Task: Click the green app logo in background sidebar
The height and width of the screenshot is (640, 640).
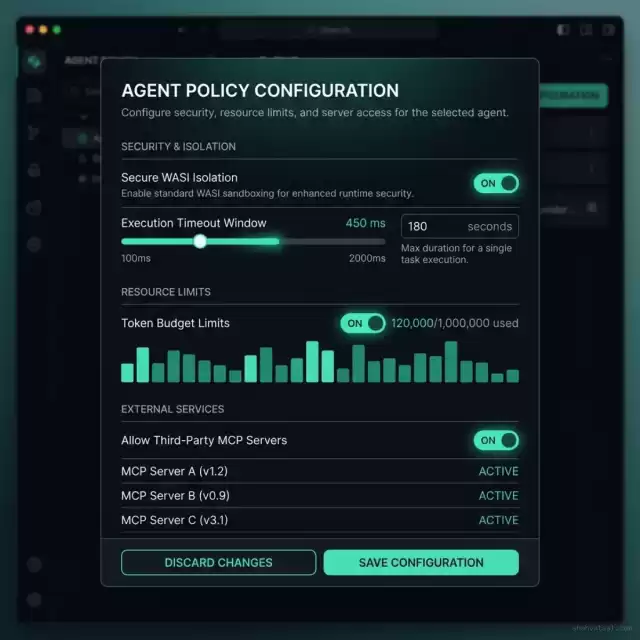Action: coord(34,62)
